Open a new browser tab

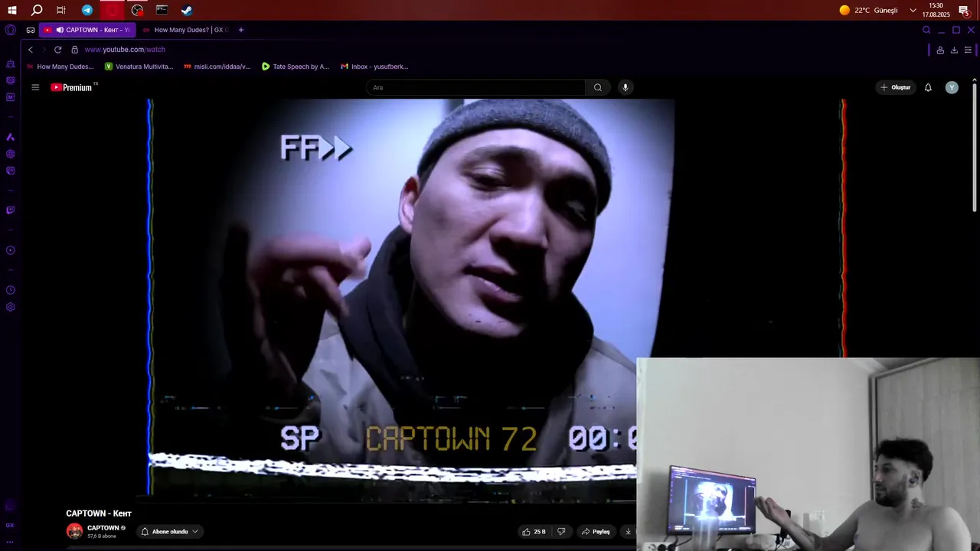(x=240, y=30)
